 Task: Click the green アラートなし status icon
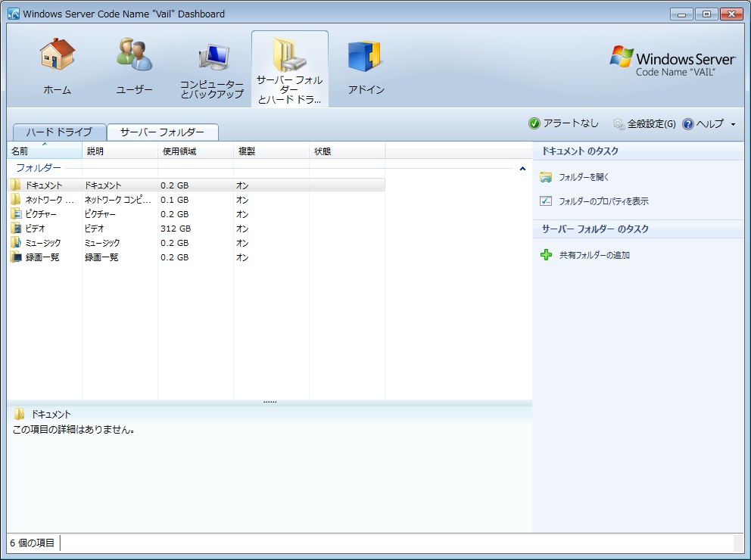pos(534,123)
